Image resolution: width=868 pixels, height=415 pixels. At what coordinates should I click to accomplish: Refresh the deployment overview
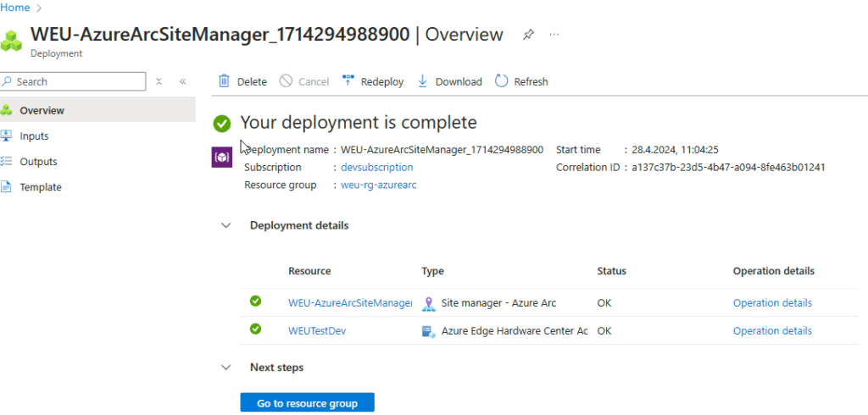point(521,81)
